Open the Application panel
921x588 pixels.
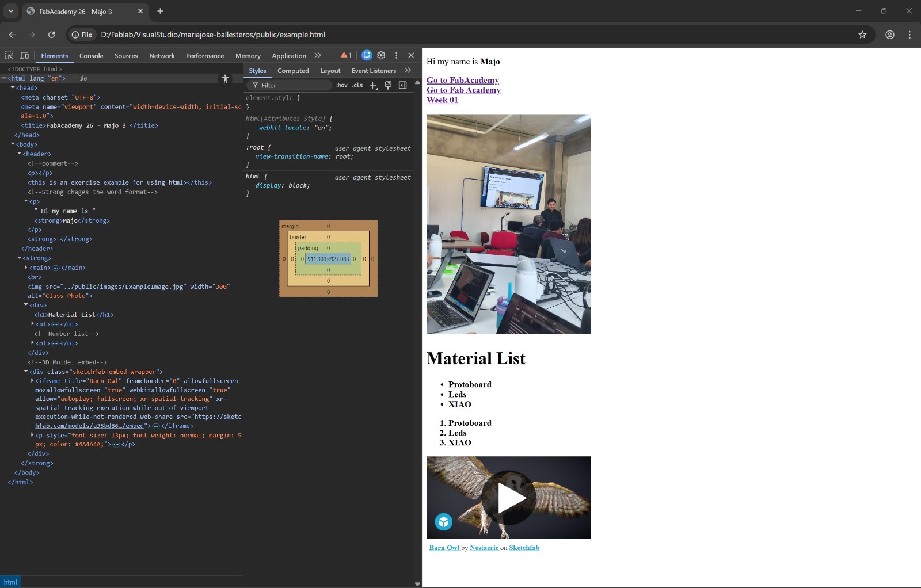point(289,56)
